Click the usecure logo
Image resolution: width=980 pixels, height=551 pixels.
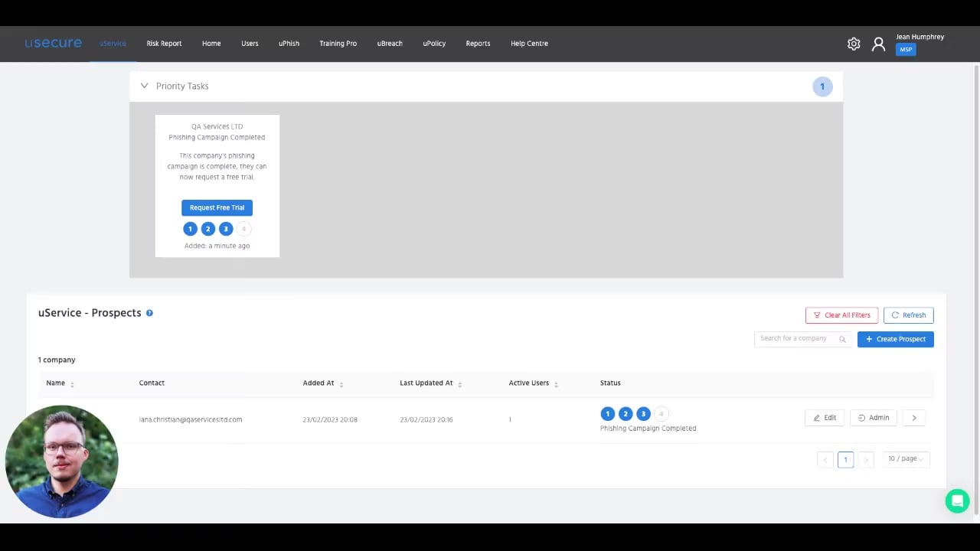pyautogui.click(x=53, y=43)
